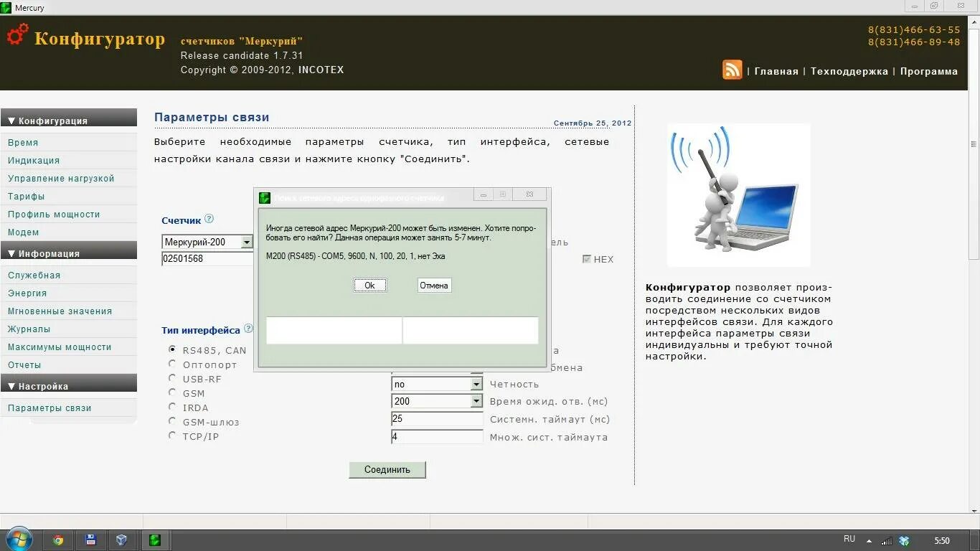Show hidden tray icons arrow
Screen dimensions: 980x551
pyautogui.click(x=870, y=541)
